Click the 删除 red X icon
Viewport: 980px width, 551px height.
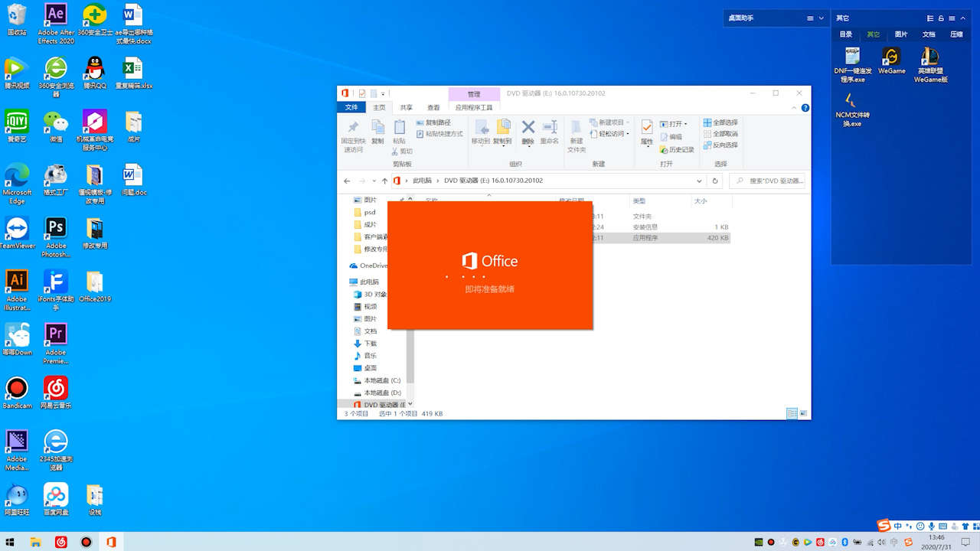pos(528,127)
